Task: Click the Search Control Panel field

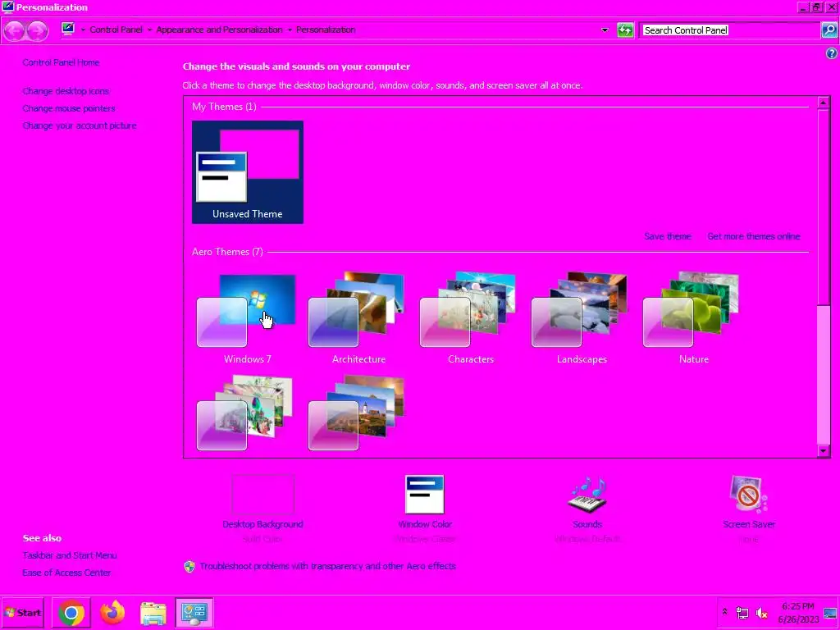Action: click(x=731, y=30)
